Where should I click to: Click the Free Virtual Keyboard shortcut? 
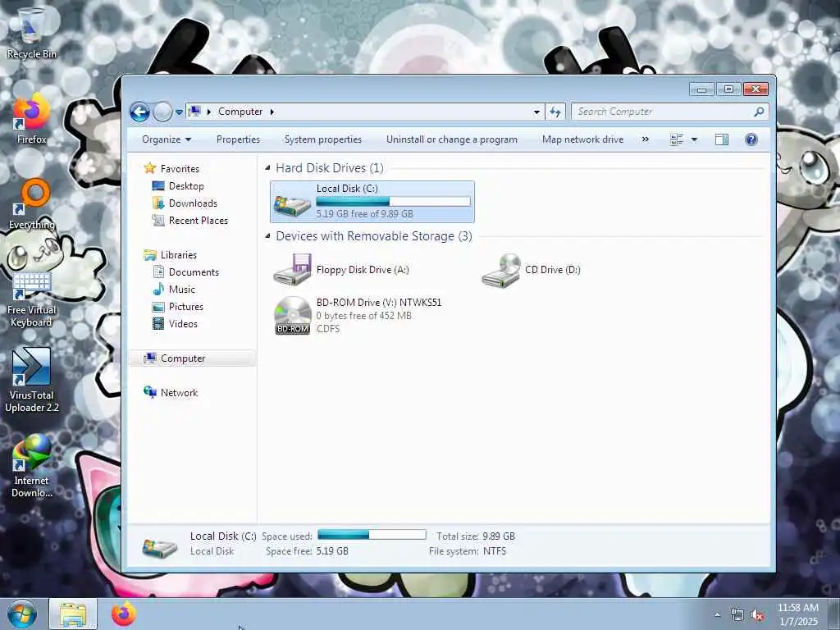(31, 299)
